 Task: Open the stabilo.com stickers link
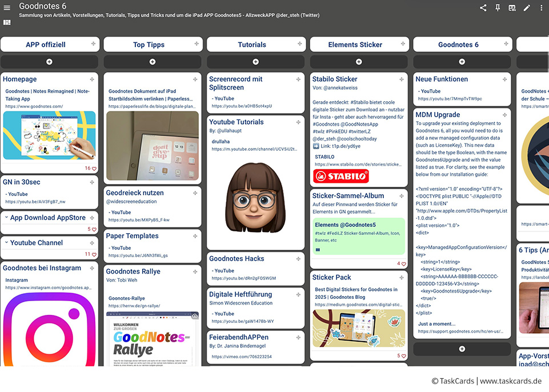[x=358, y=165]
